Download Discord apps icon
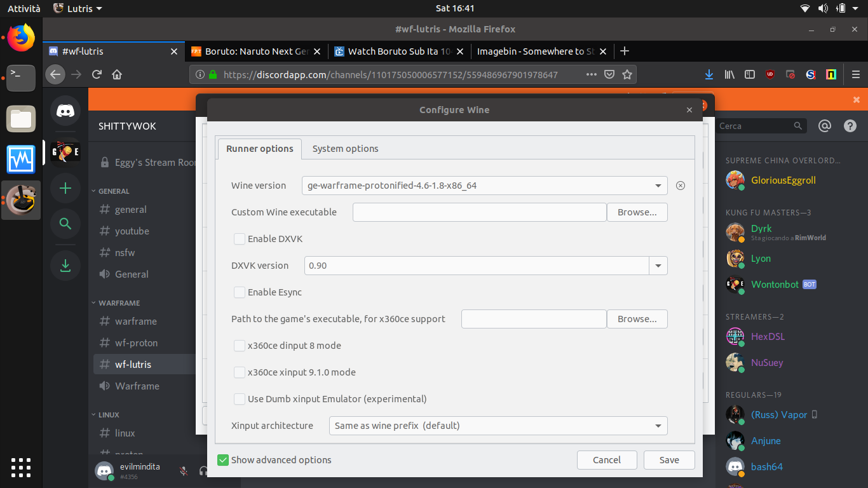The width and height of the screenshot is (868, 488). (x=65, y=266)
